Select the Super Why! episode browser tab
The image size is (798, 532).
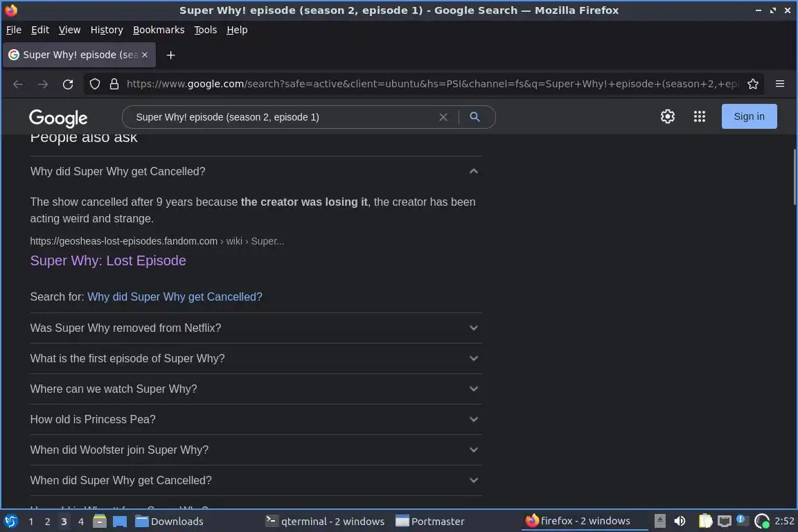[79, 55]
